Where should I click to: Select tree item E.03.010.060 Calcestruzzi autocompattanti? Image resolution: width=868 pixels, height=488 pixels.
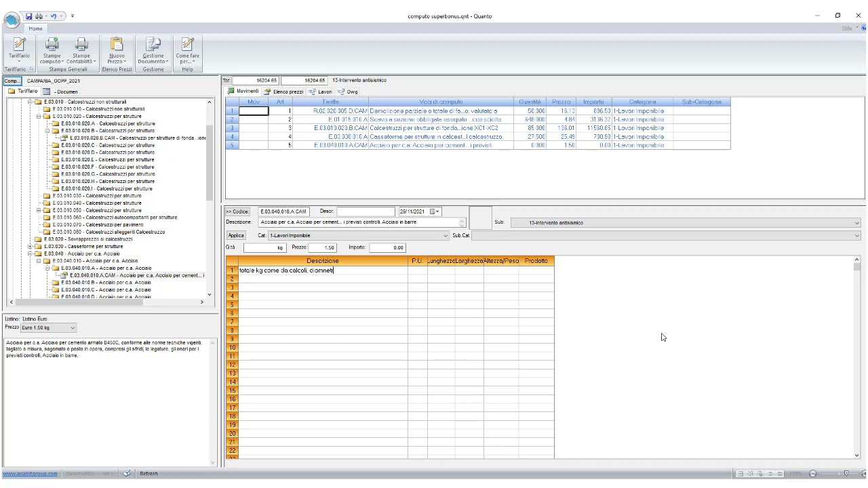pyautogui.click(x=115, y=218)
